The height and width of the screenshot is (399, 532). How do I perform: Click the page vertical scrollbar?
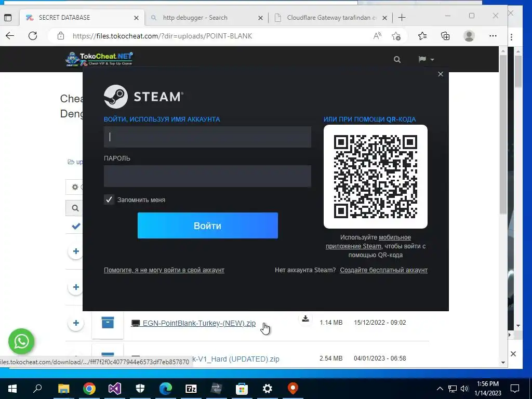click(503, 134)
